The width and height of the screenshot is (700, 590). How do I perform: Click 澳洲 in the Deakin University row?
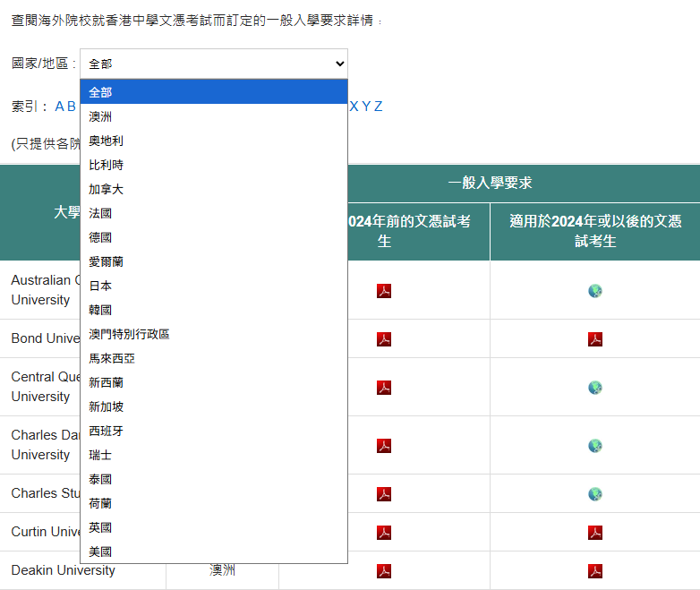(x=222, y=570)
